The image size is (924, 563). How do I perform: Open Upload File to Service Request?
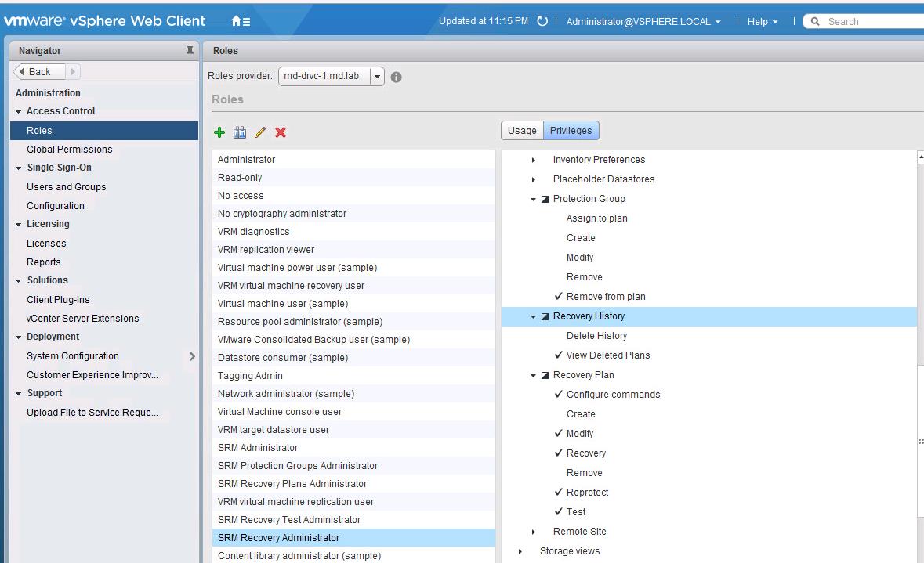click(x=92, y=412)
